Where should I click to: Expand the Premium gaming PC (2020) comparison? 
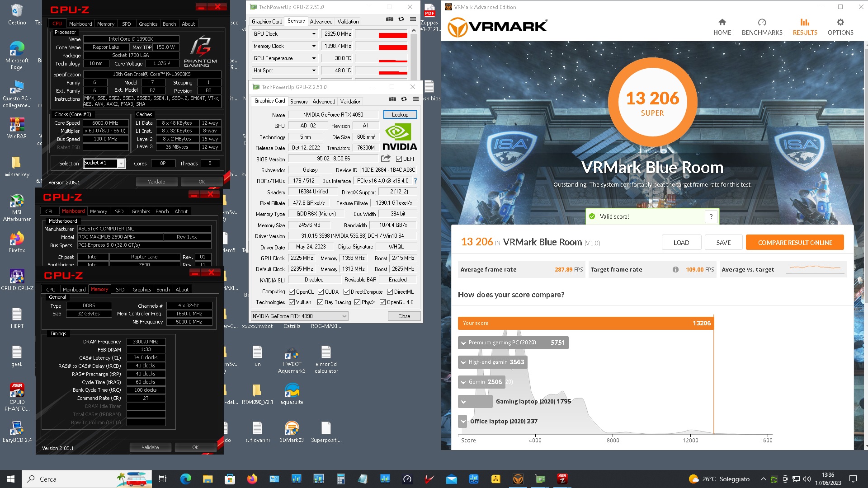(x=463, y=343)
